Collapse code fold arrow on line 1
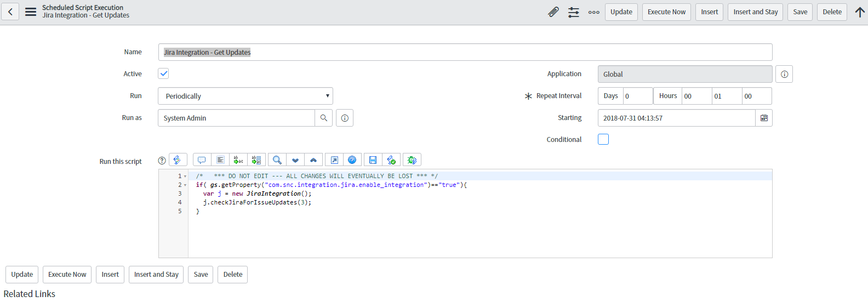 [x=185, y=176]
